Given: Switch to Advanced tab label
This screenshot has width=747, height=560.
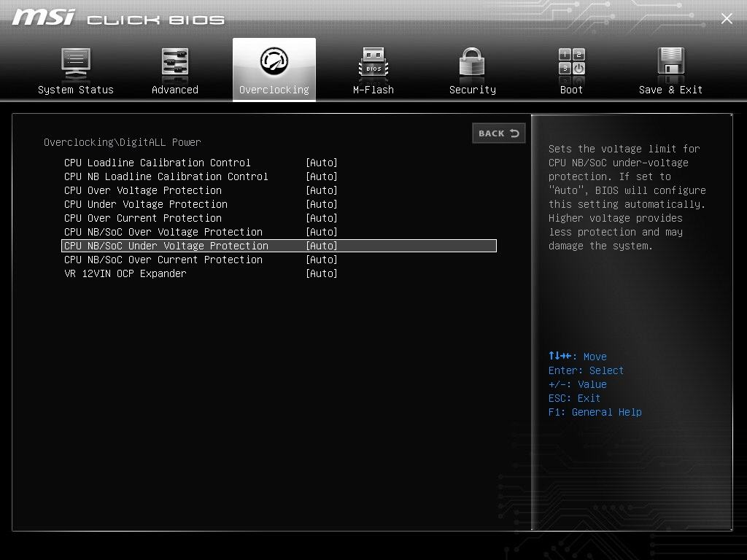Looking at the screenshot, I should click(175, 90).
